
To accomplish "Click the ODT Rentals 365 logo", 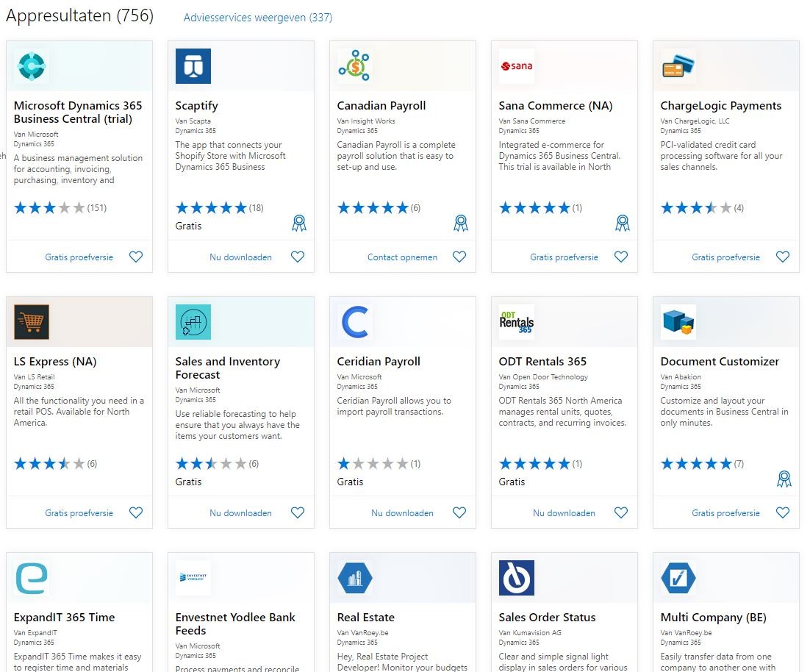I will tap(517, 322).
